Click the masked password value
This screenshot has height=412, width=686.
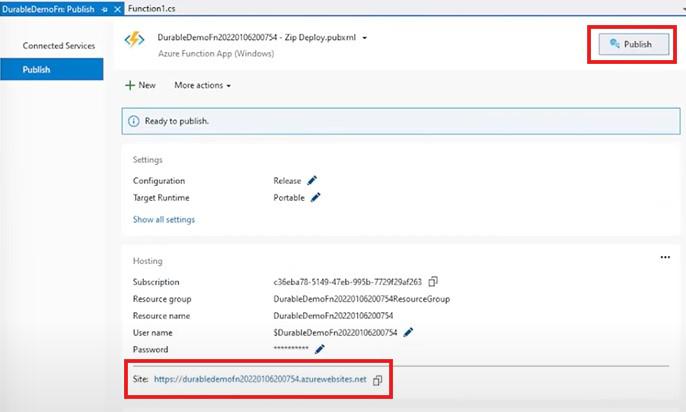point(291,348)
